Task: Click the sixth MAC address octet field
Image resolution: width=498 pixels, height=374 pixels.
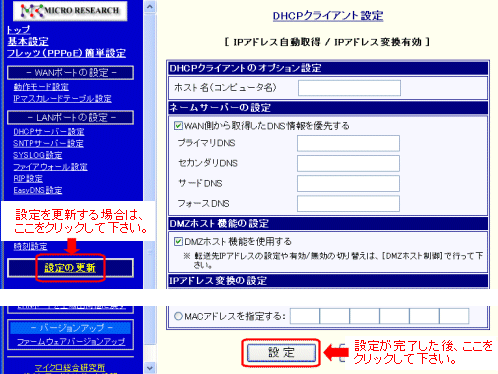Action: tap(454, 316)
